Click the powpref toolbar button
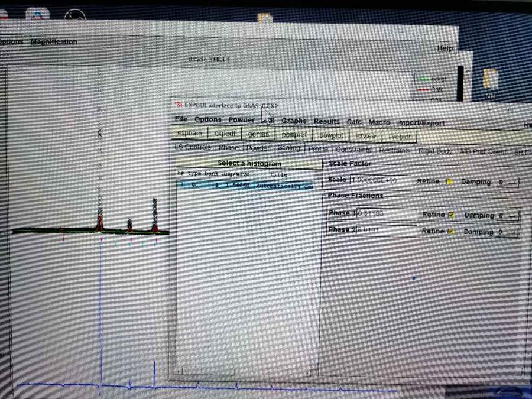532x399 pixels. point(293,135)
